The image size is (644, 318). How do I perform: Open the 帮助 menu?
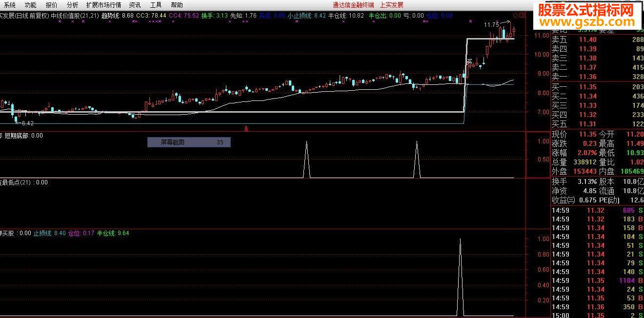point(177,5)
